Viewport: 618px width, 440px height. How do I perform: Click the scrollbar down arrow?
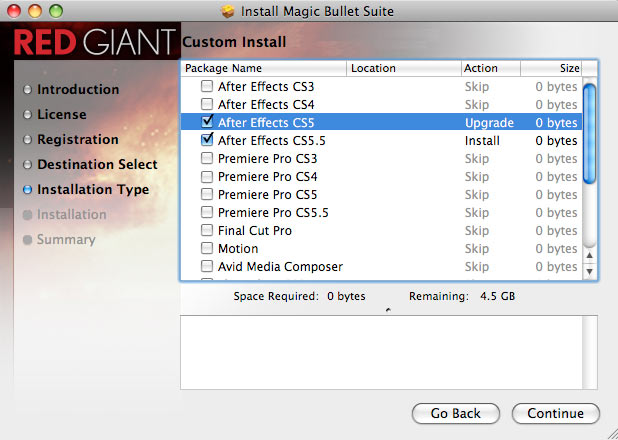[x=590, y=271]
